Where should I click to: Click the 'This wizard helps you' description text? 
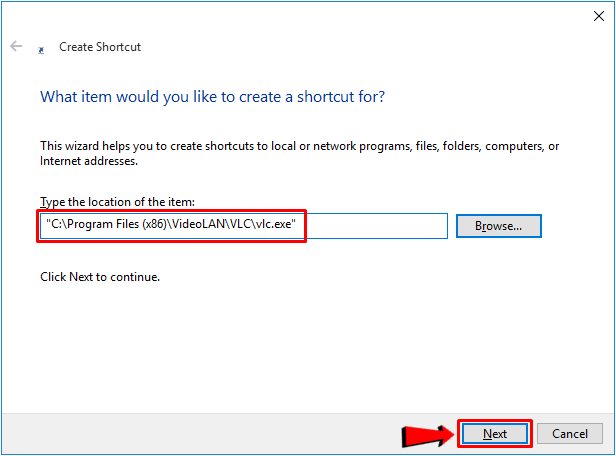pos(299,154)
